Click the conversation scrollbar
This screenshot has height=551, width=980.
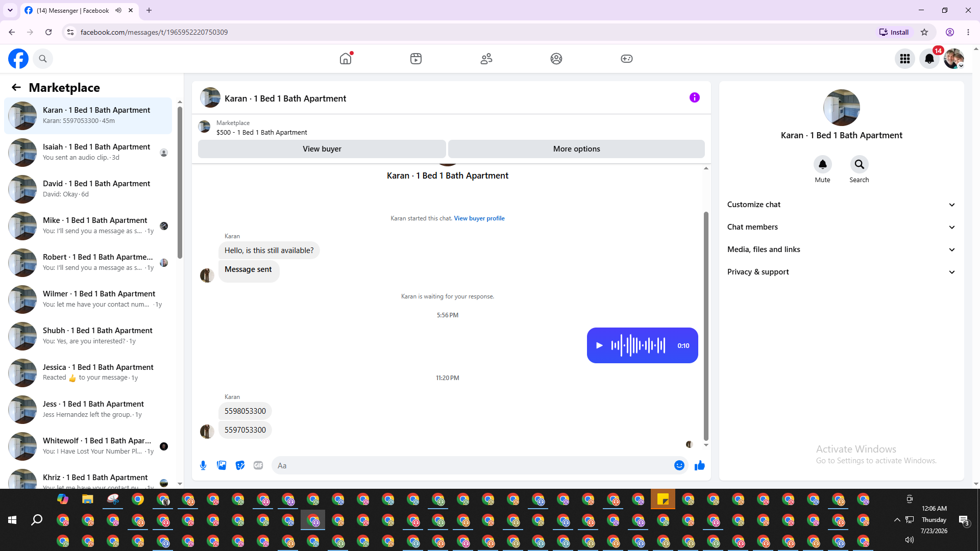[706, 325]
